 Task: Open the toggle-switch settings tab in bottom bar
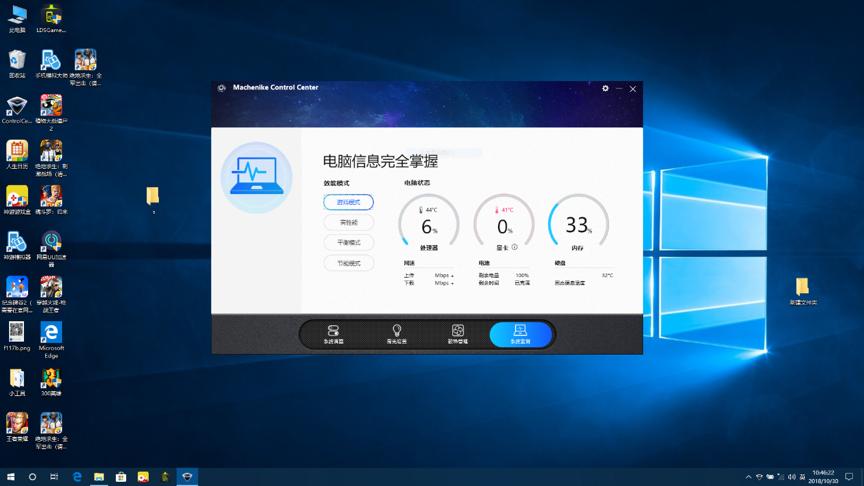tap(333, 334)
